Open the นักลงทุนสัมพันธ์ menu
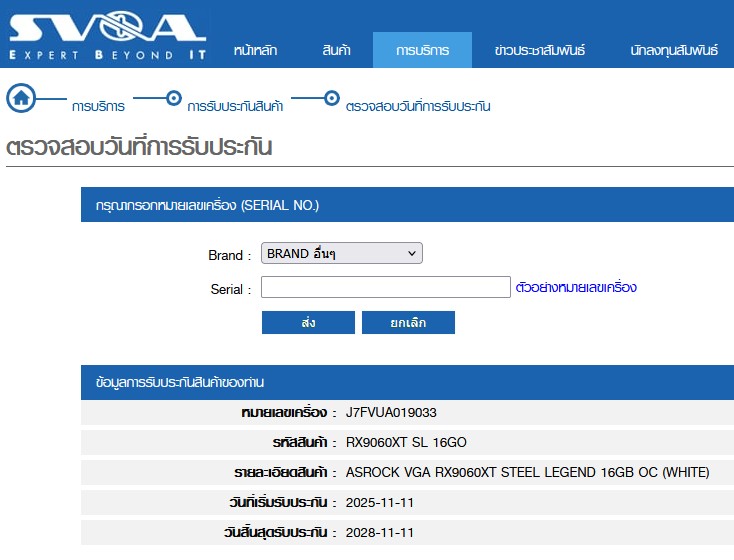 pyautogui.click(x=674, y=50)
